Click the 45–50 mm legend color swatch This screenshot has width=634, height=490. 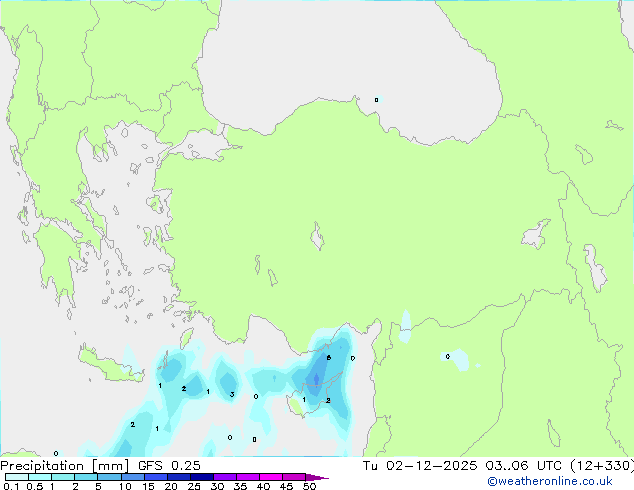point(294,477)
